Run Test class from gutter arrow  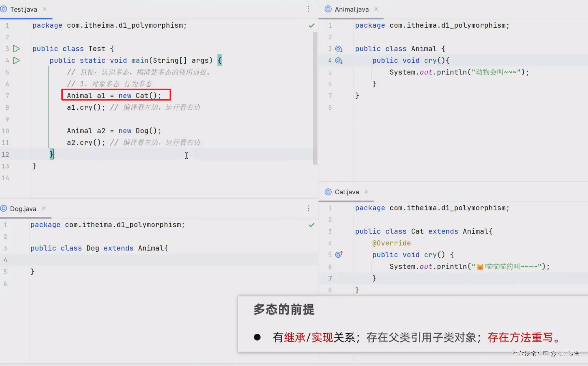(16, 49)
